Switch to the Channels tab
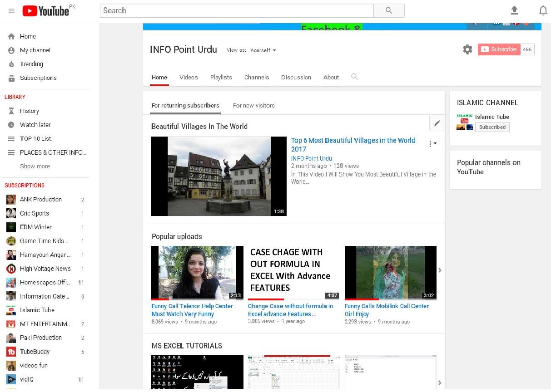 click(257, 77)
